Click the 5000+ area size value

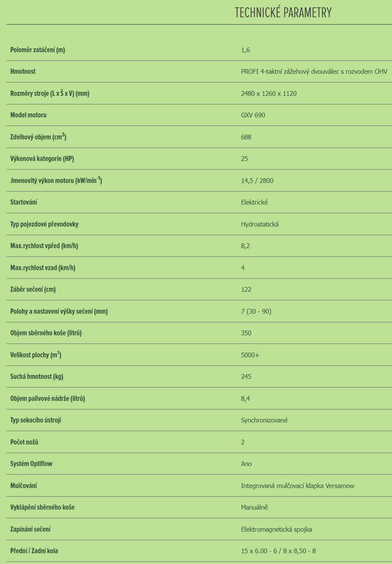[250, 355]
